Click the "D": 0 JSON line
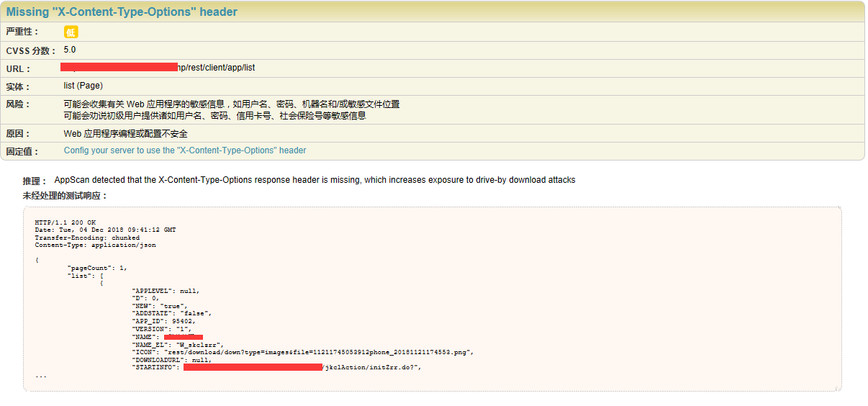Viewport: 868px width, 406px height. click(145, 298)
